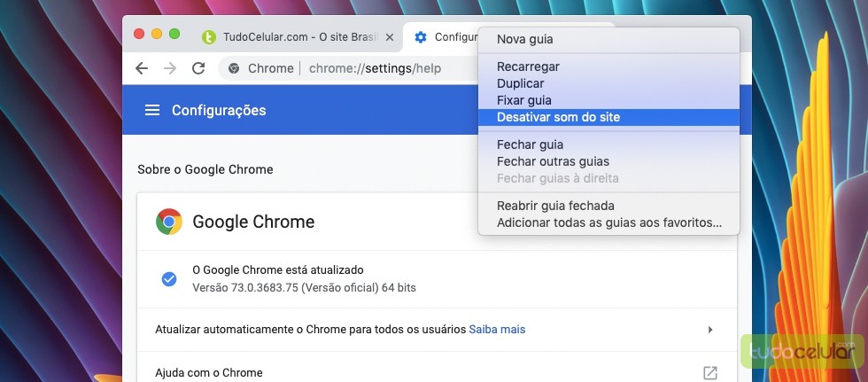Click the TudoCelular tab favicon
Image resolution: width=868 pixels, height=382 pixels.
tap(209, 37)
